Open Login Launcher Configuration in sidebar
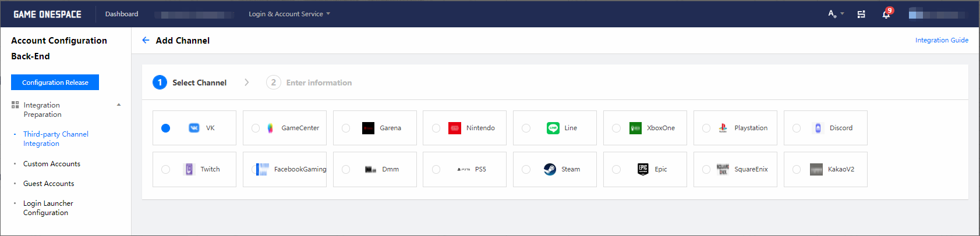 tap(48, 208)
